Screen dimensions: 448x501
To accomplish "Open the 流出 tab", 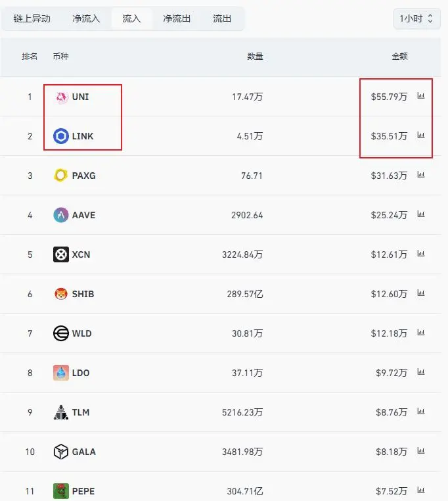I will click(x=222, y=19).
